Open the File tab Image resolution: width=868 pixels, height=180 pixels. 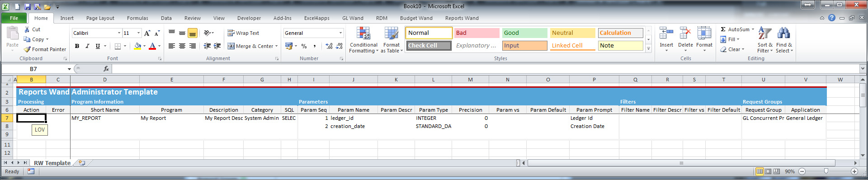click(14, 18)
